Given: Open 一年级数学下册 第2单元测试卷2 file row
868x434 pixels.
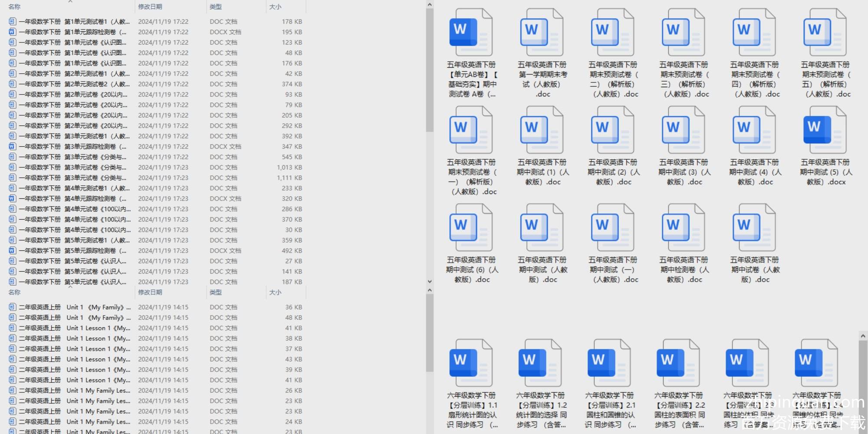Looking at the screenshot, I should pos(73,84).
